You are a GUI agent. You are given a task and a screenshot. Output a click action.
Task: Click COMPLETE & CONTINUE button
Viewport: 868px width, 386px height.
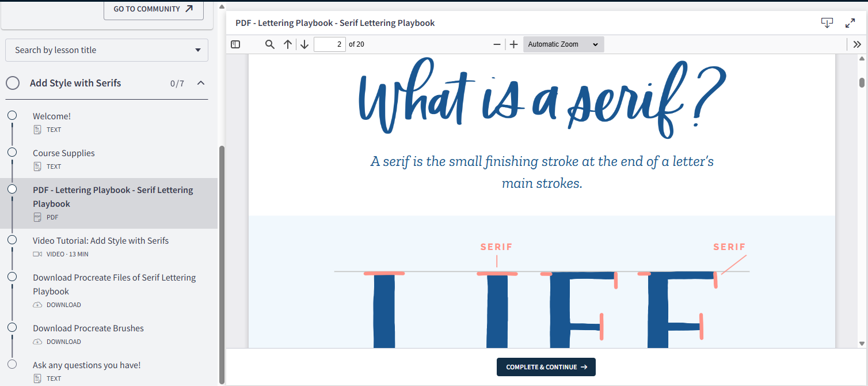tap(546, 367)
